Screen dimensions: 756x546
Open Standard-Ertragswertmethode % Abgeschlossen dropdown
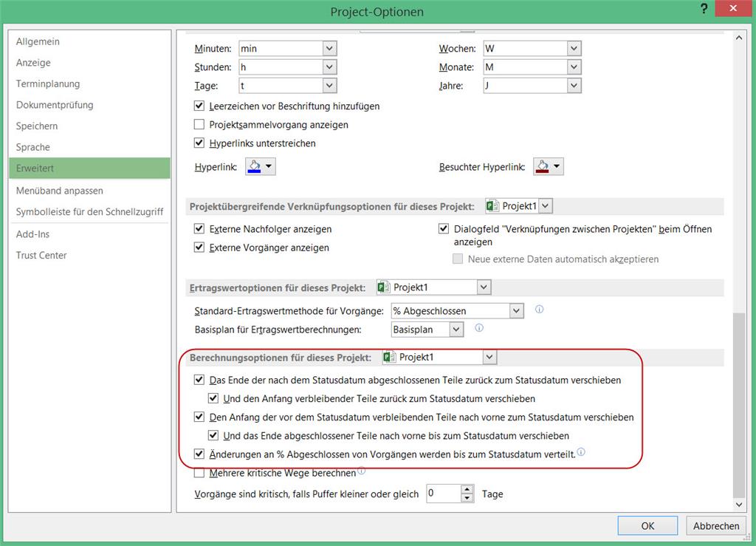[x=516, y=311]
